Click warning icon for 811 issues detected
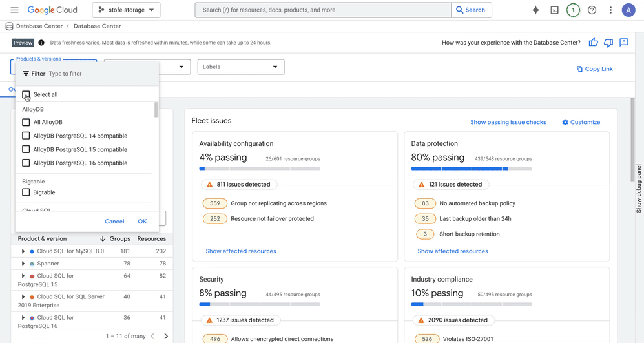Image resolution: width=644 pixels, height=343 pixels. pyautogui.click(x=209, y=185)
